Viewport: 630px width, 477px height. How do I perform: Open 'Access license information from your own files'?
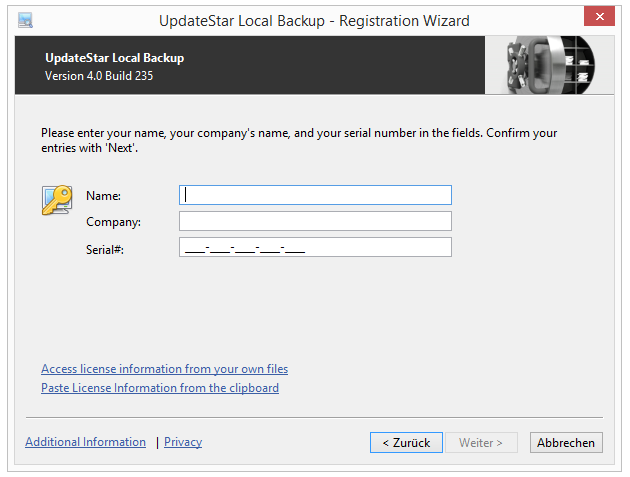pyautogui.click(x=164, y=369)
